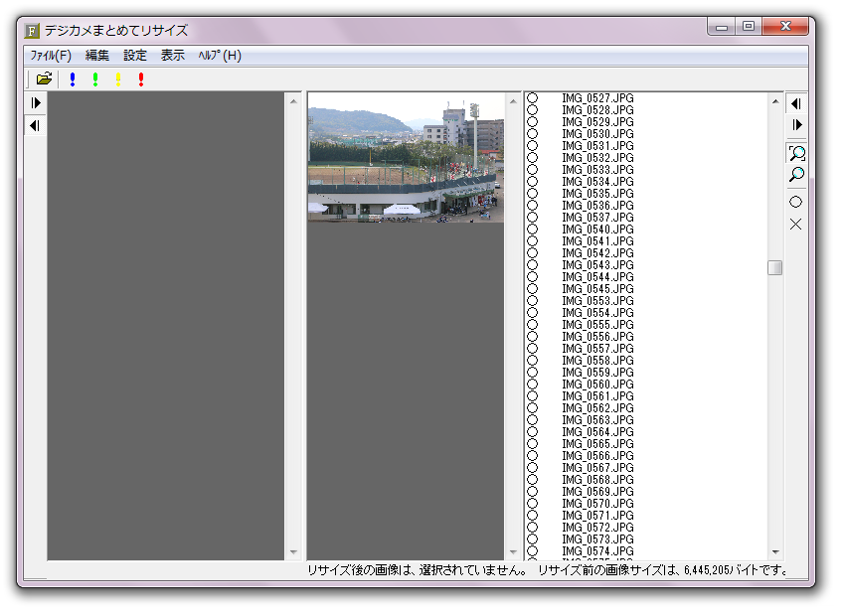The width and height of the screenshot is (845, 616).
Task: Open folder icon in toolbar
Action: pyautogui.click(x=44, y=79)
